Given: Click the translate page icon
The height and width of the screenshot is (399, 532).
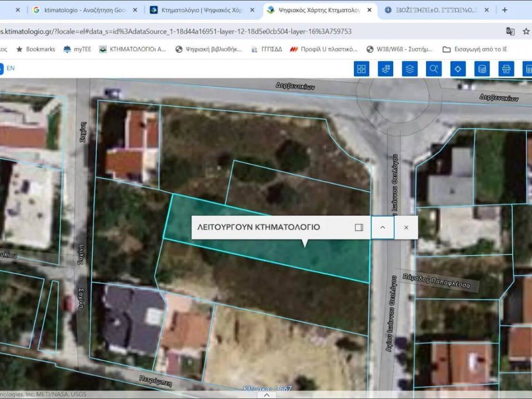Looking at the screenshot, I should click(x=510, y=31).
